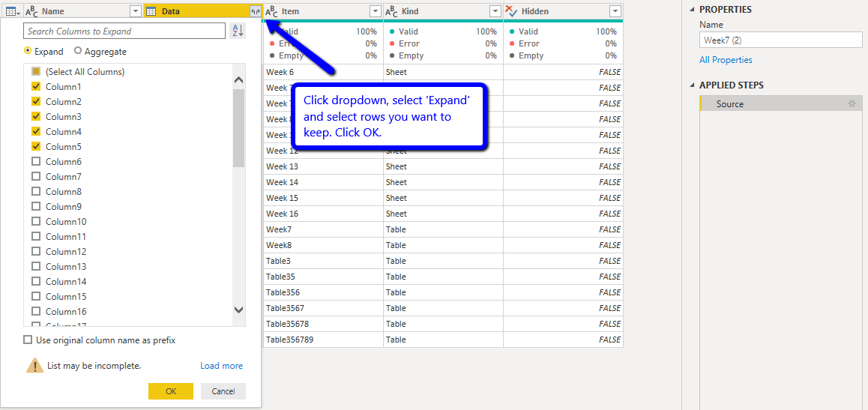The image size is (868, 410).
Task: Check the Column10 checkbox
Action: point(36,221)
